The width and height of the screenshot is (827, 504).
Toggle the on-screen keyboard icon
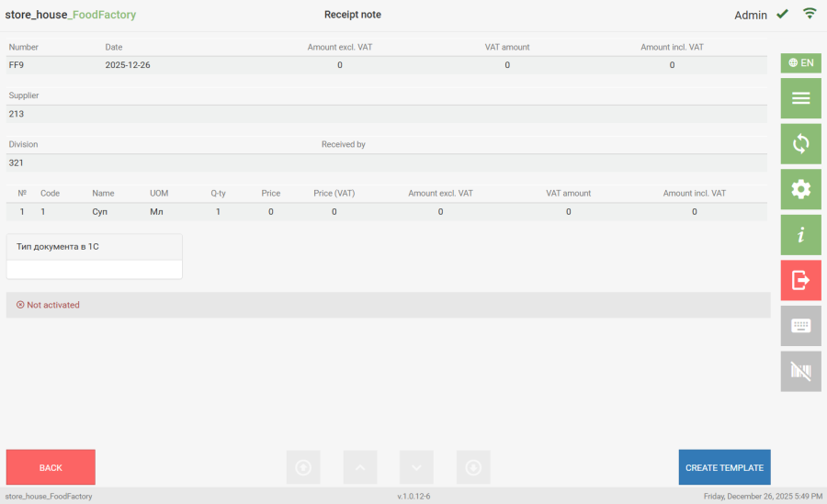tap(800, 326)
